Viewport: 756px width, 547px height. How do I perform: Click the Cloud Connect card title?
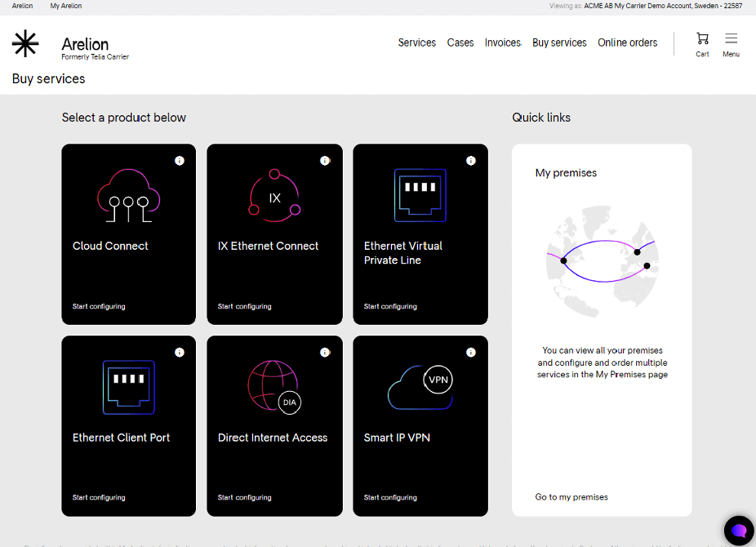point(110,246)
